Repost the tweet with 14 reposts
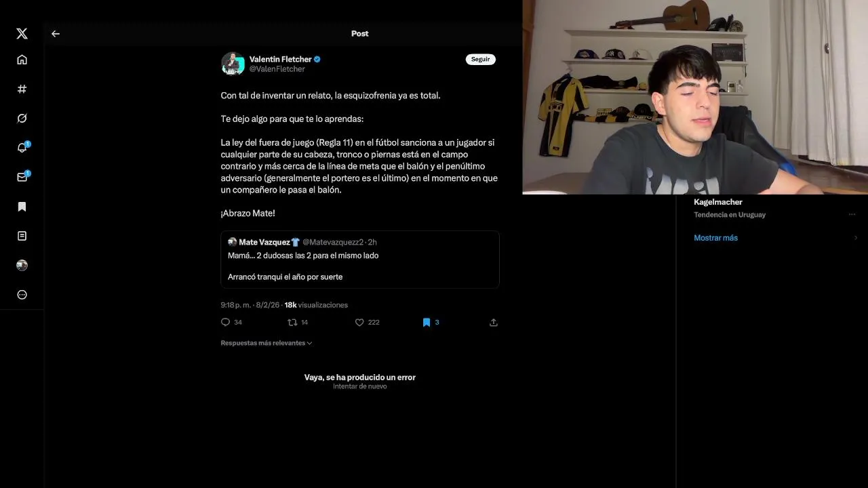 (x=298, y=323)
